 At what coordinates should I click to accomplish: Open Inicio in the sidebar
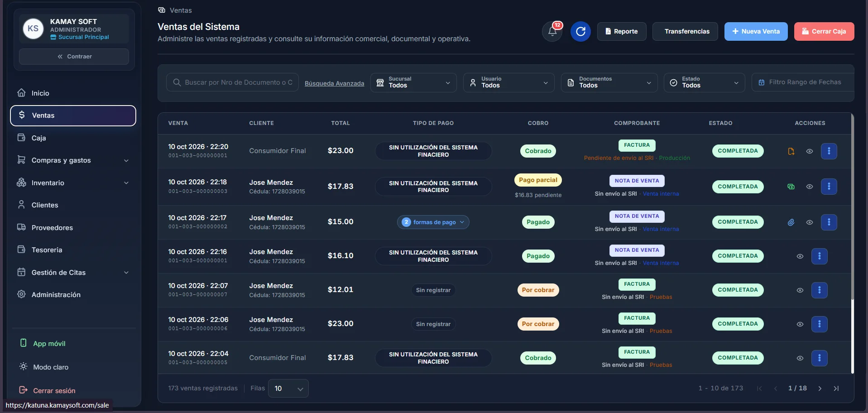(x=73, y=93)
